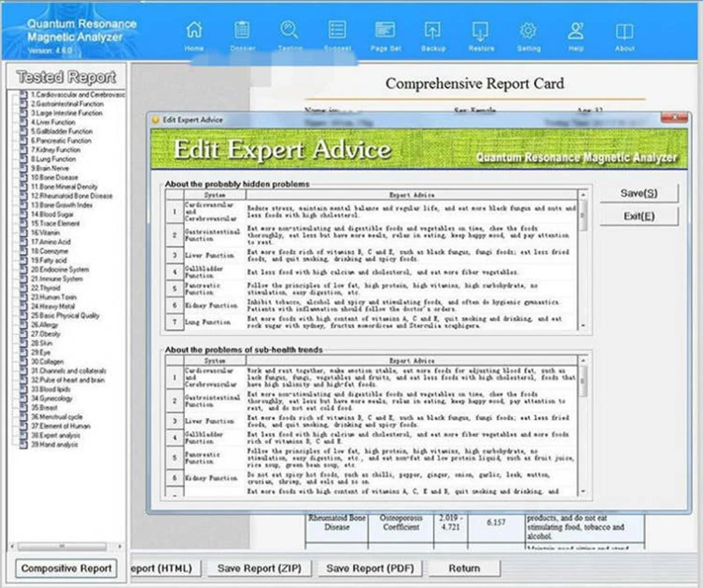The image size is (703, 588).
Task: Select 11.Bone Mineral Density in tree
Action: 64,186
